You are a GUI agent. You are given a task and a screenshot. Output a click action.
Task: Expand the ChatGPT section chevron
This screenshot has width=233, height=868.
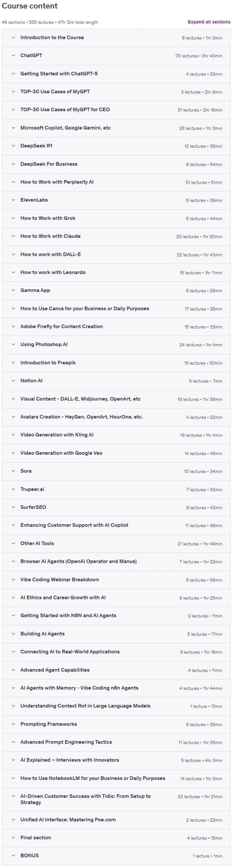[13, 56]
